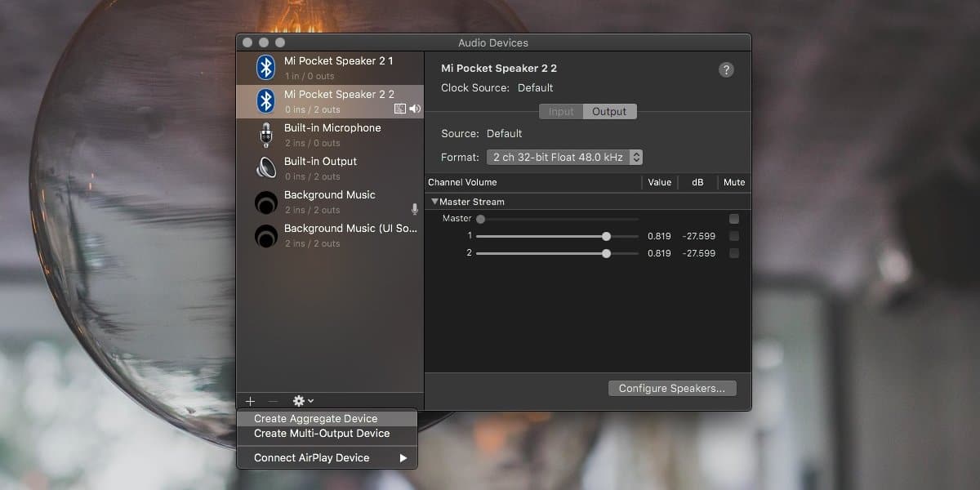
Task: Choose Create Multi-Output Device
Action: pyautogui.click(x=327, y=434)
